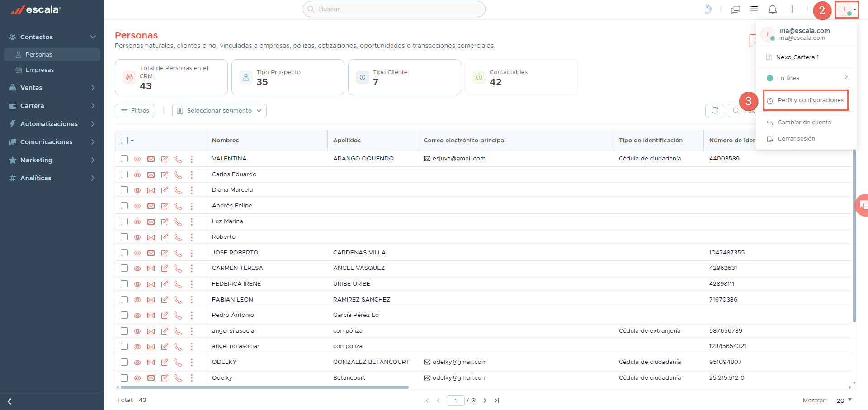The height and width of the screenshot is (410, 868).
Task: Go to next page arrow
Action: pyautogui.click(x=485, y=401)
